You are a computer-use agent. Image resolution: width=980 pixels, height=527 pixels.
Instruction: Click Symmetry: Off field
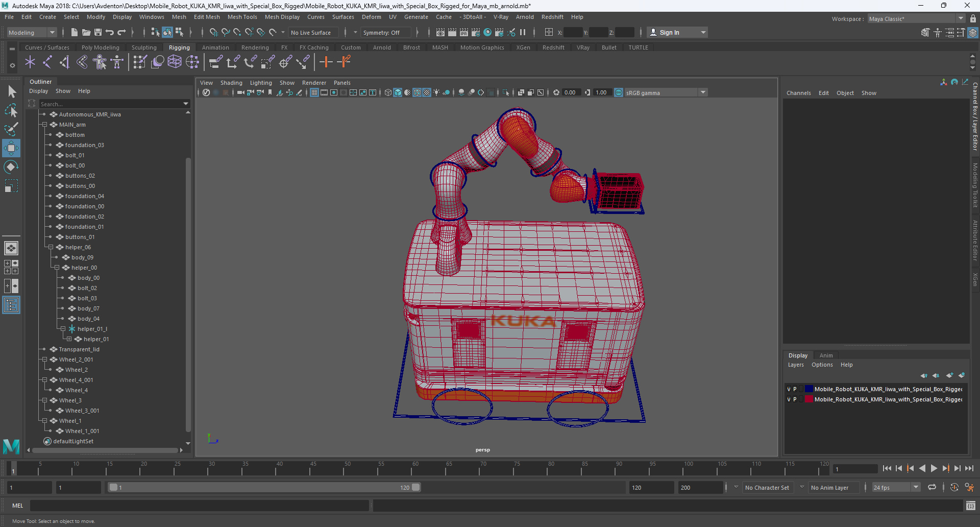(385, 32)
